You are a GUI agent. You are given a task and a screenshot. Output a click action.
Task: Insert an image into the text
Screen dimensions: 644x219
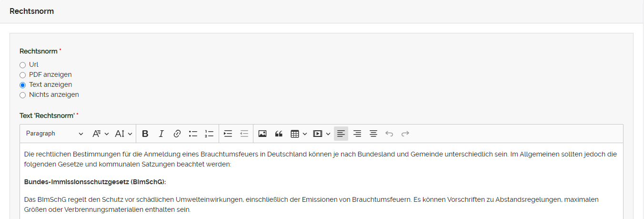(262, 134)
